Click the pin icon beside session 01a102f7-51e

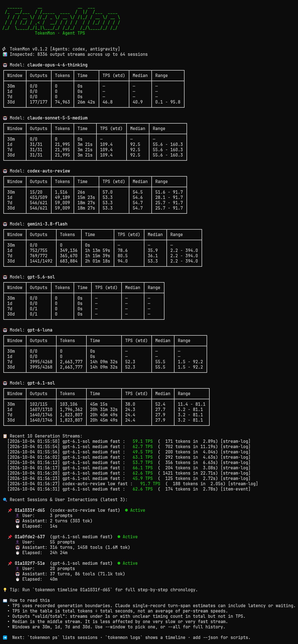coord(10,563)
